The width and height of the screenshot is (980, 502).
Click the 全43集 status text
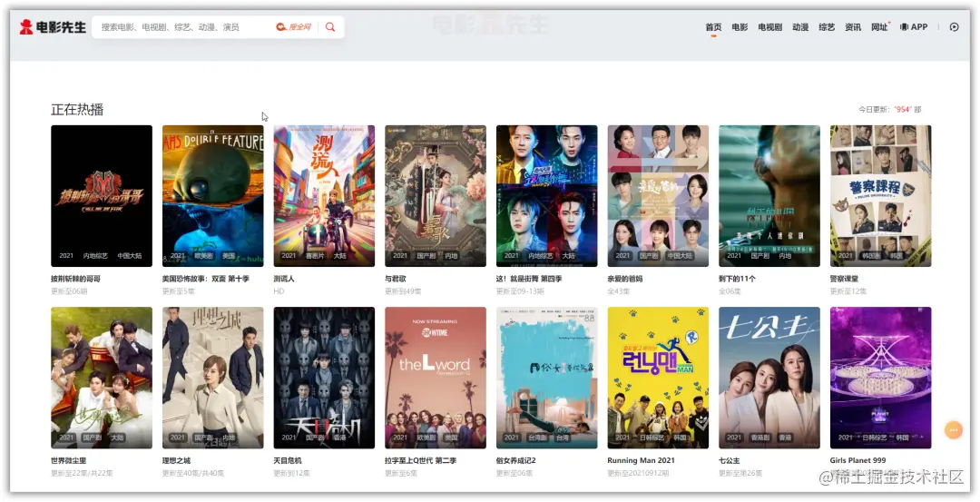pos(619,291)
